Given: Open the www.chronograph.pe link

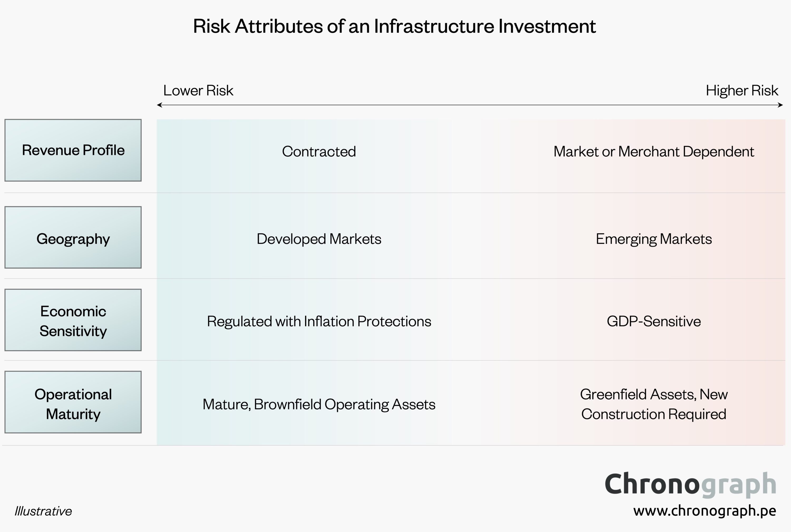Looking at the screenshot, I should [705, 510].
